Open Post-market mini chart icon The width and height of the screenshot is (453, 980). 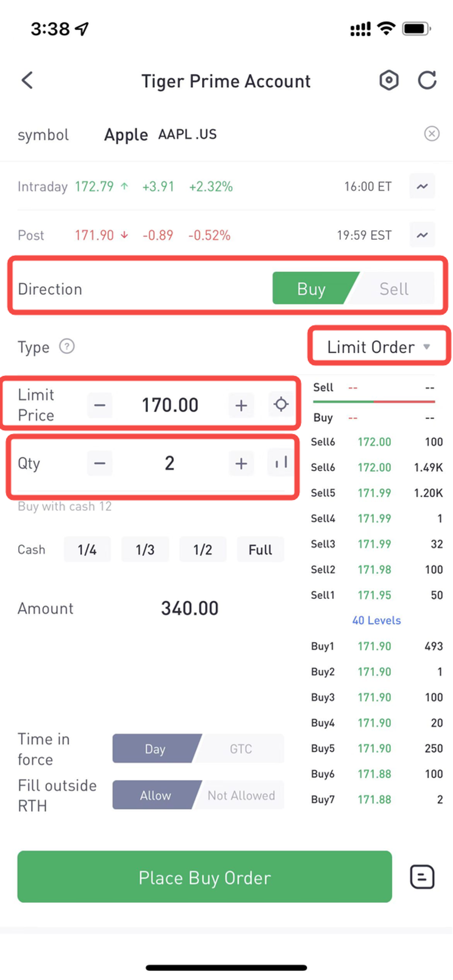pos(422,235)
